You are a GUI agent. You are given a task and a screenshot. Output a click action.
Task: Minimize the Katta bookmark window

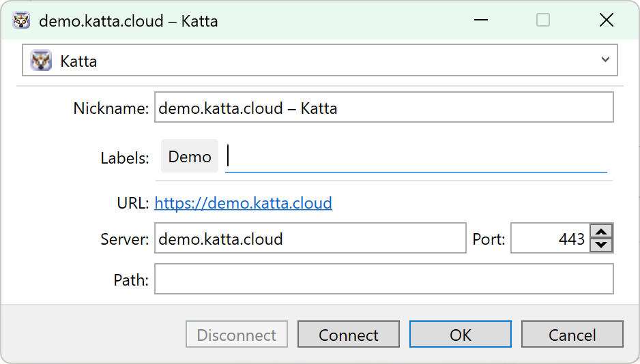481,20
